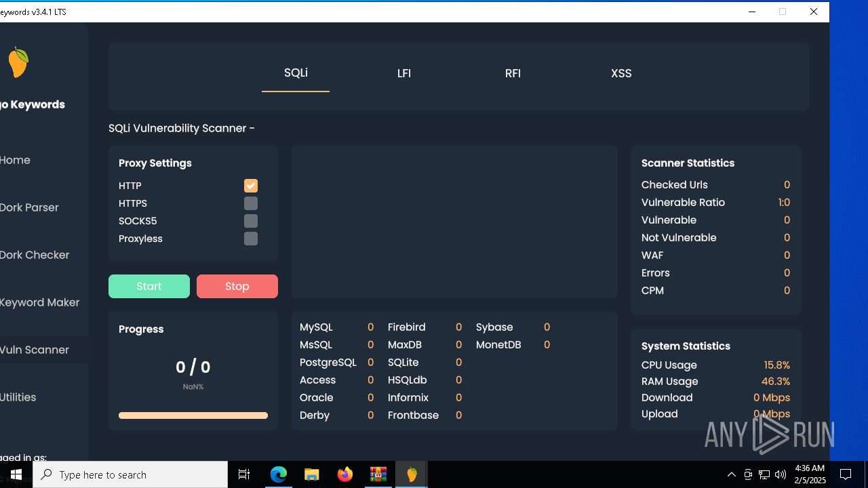Click the Firebird database label
The width and height of the screenshot is (868, 488).
coord(407,327)
